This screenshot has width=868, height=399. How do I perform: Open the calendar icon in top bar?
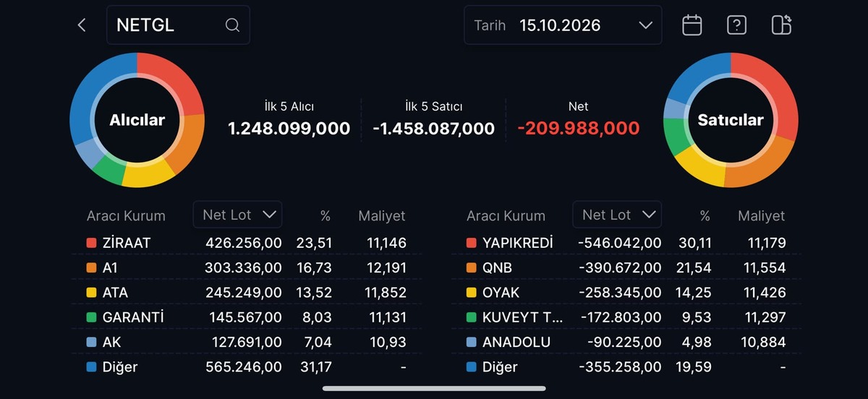coord(692,25)
